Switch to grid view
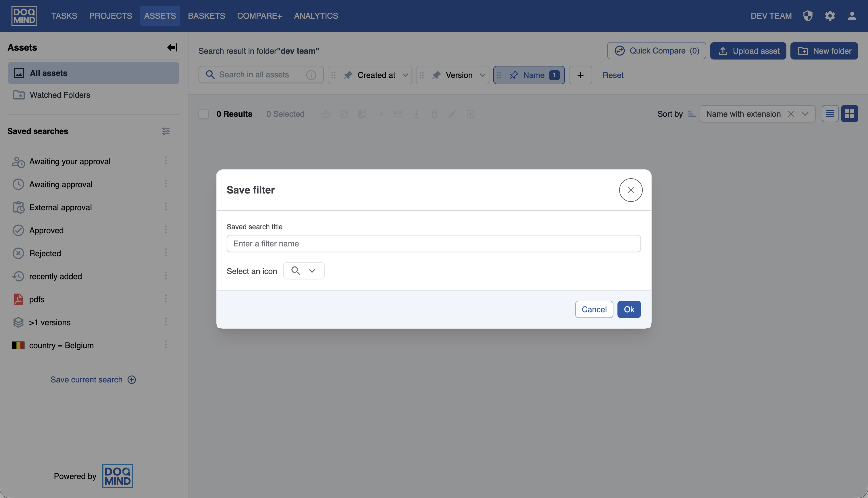 (850, 114)
